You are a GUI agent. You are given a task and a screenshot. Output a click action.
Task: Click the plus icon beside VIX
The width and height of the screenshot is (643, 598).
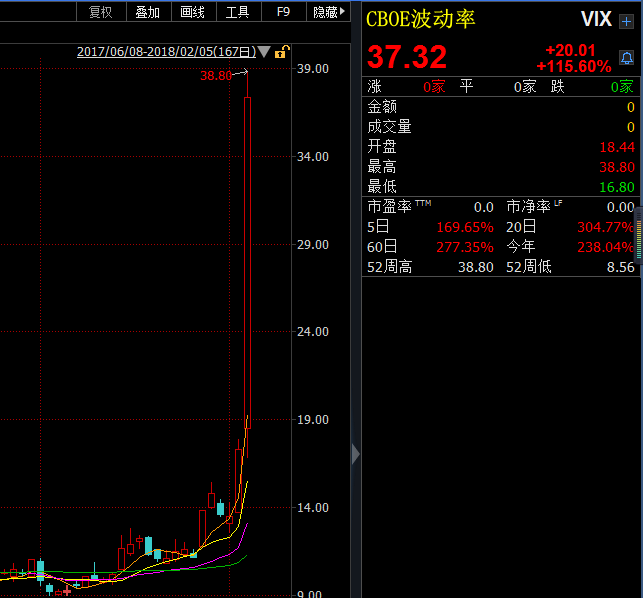(x=626, y=20)
